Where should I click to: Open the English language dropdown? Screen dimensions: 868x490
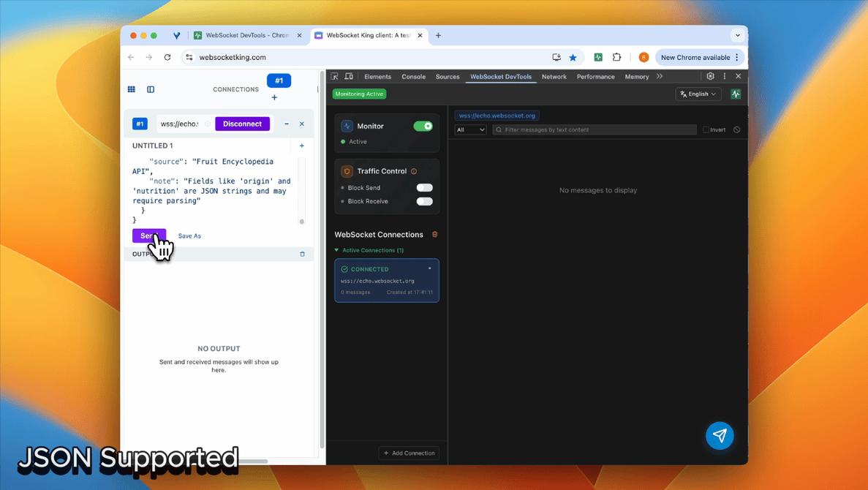tap(697, 94)
